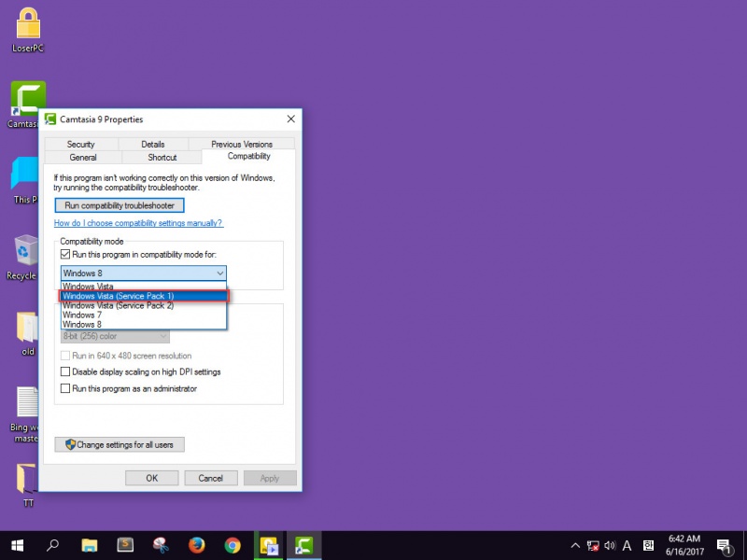Open the Action Center notifications icon
The image size is (747, 560).
click(725, 547)
